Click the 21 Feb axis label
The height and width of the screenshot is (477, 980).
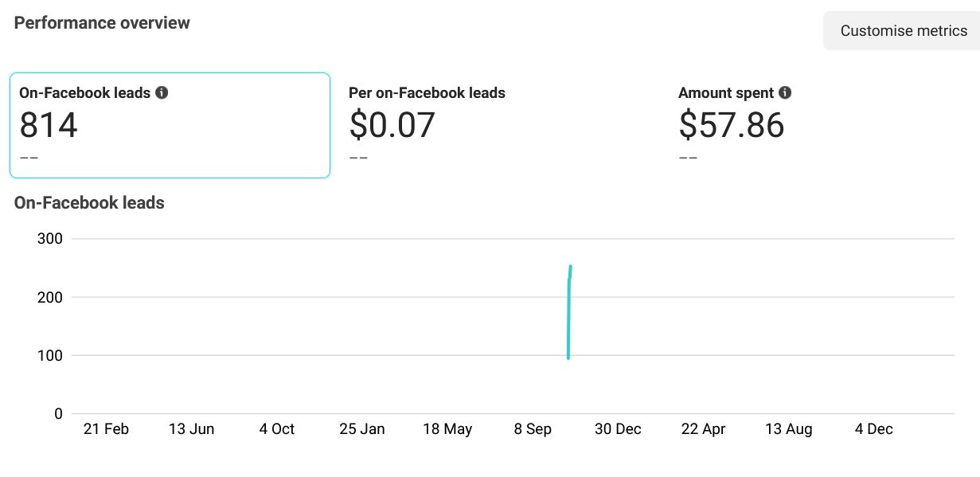106,429
